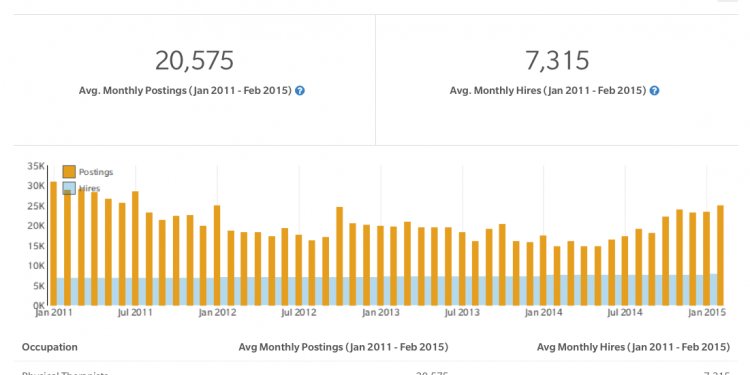
Task: Open help icon beside Avg. Monthly Hires
Action: click(x=654, y=90)
